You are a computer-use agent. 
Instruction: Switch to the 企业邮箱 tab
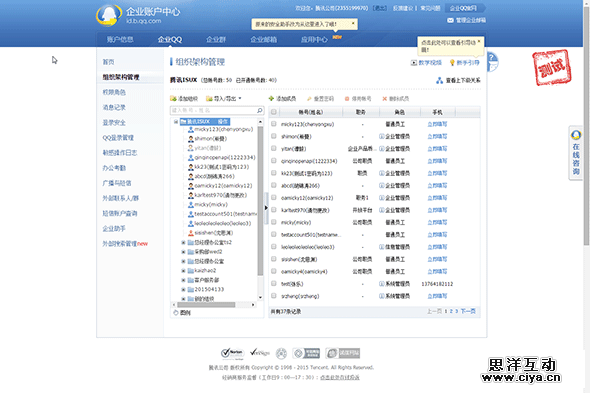pos(264,39)
